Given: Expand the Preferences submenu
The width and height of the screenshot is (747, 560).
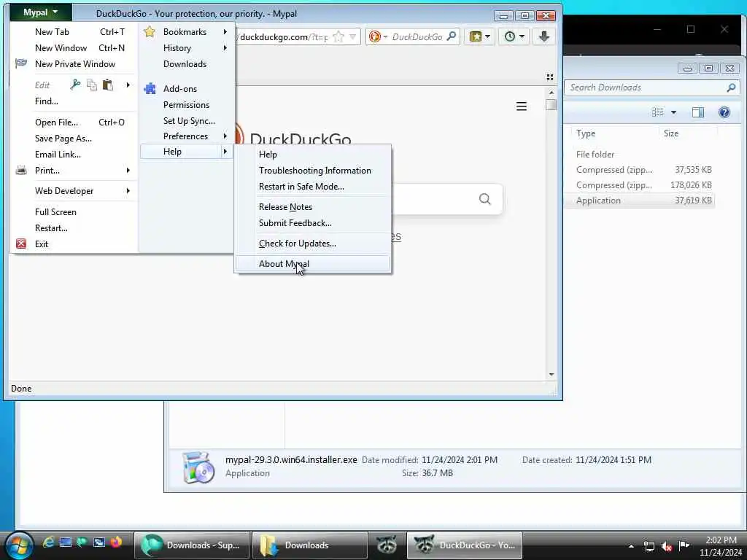Looking at the screenshot, I should coord(225,136).
